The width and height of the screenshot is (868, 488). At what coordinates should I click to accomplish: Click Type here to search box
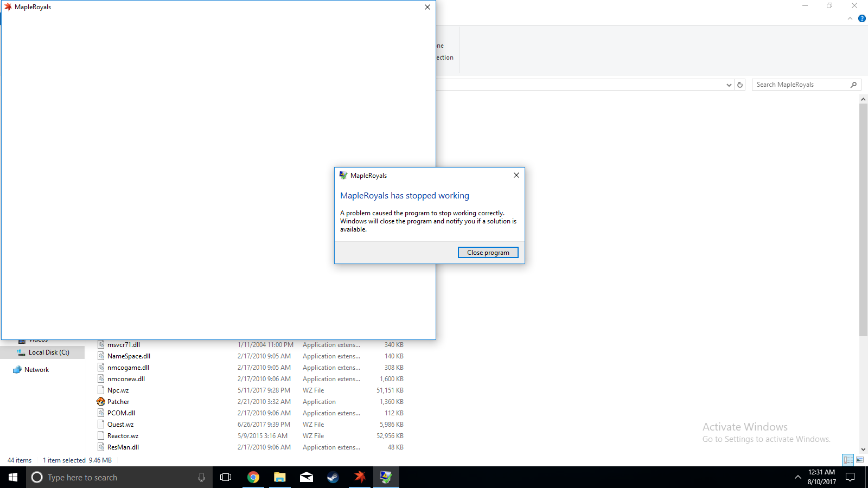point(119,477)
